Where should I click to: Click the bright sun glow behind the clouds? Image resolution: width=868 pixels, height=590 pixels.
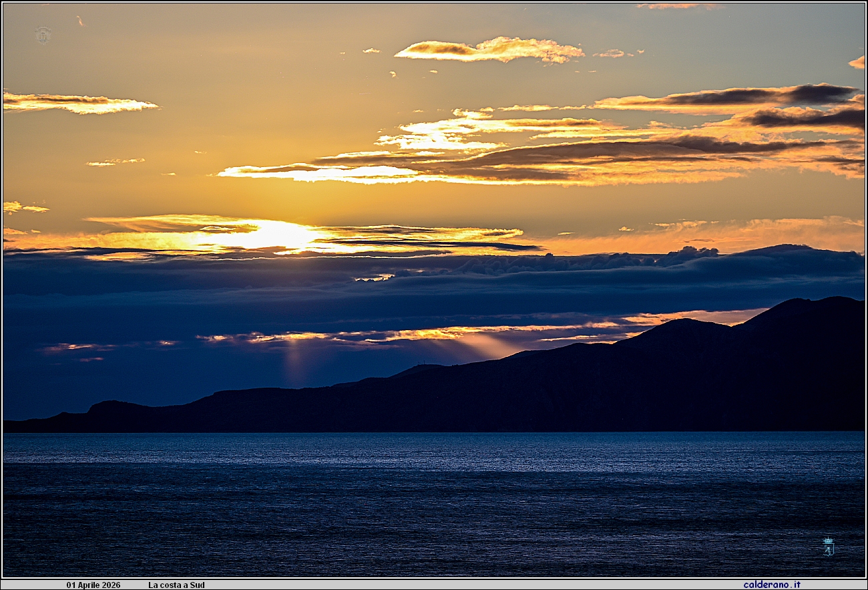280,235
